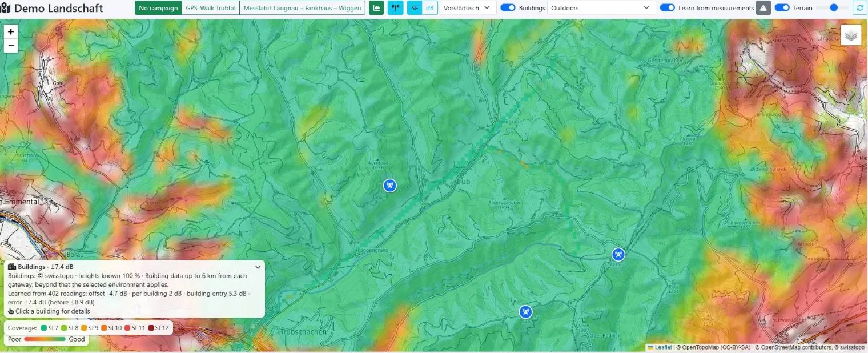Toggle Learn from measurements switch
The image size is (868, 353).
[668, 8]
